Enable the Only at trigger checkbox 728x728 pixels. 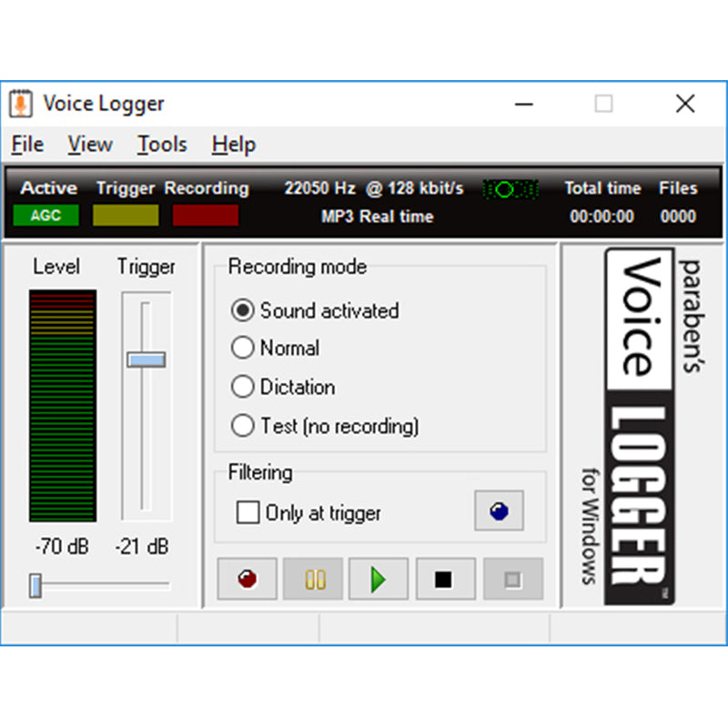(248, 513)
